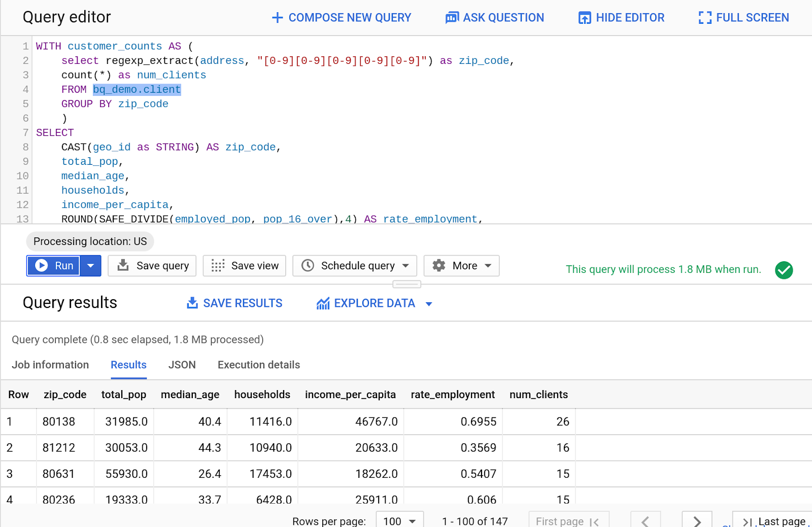Expand the Explore Data dropdown arrow
The image size is (812, 527).
click(x=429, y=304)
